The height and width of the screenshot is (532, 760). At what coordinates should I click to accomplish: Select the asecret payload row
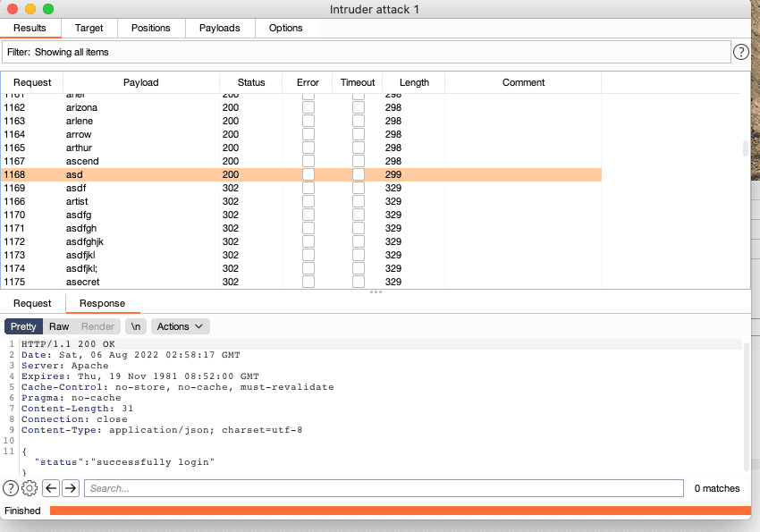click(x=140, y=282)
